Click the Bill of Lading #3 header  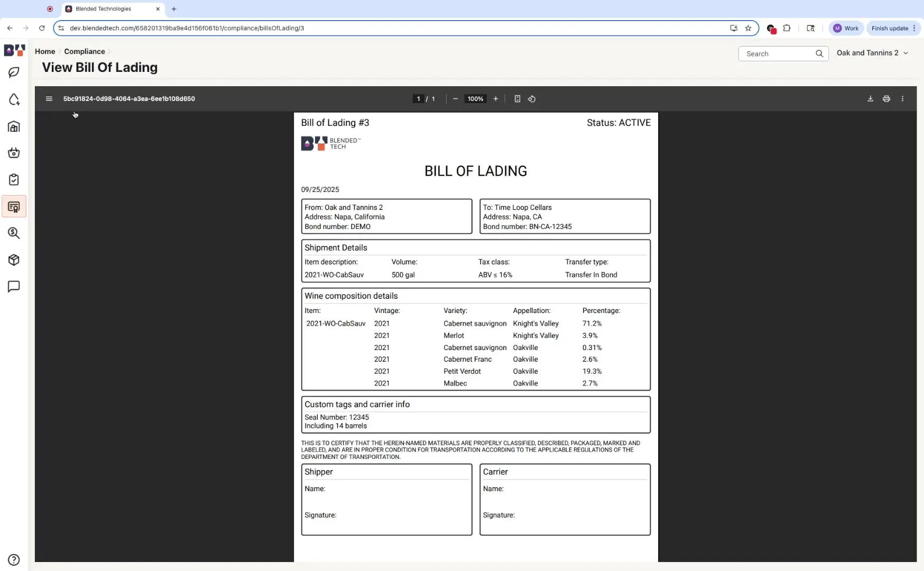(335, 123)
